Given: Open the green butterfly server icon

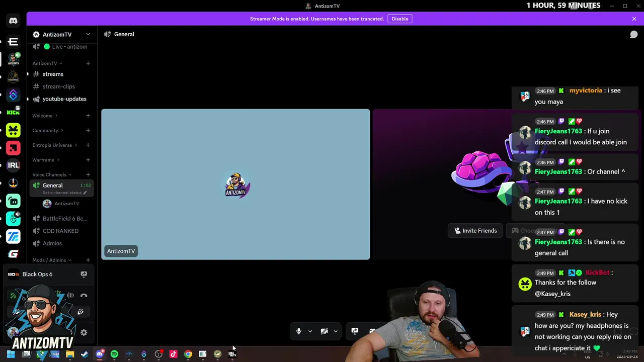Looking at the screenshot, I should click(x=13, y=130).
